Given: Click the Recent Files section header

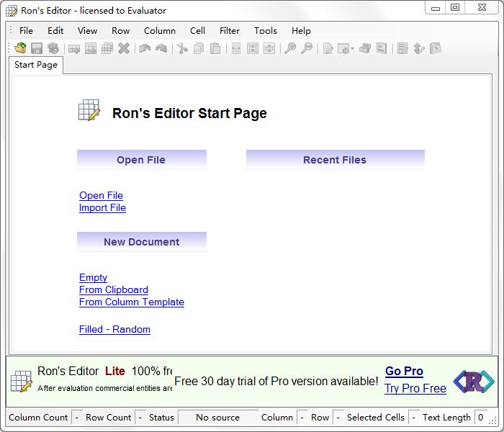Looking at the screenshot, I should click(336, 159).
